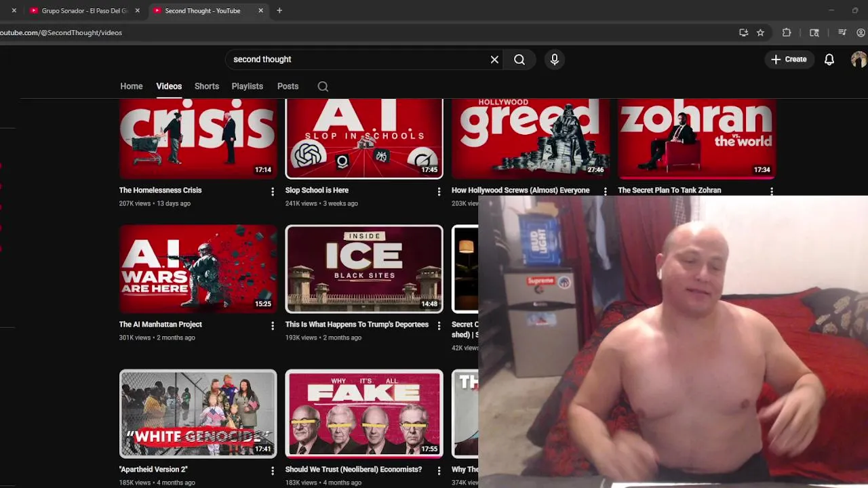Play the Why It's All Fake thumbnail
Screen dimensions: 868x488
(364, 413)
